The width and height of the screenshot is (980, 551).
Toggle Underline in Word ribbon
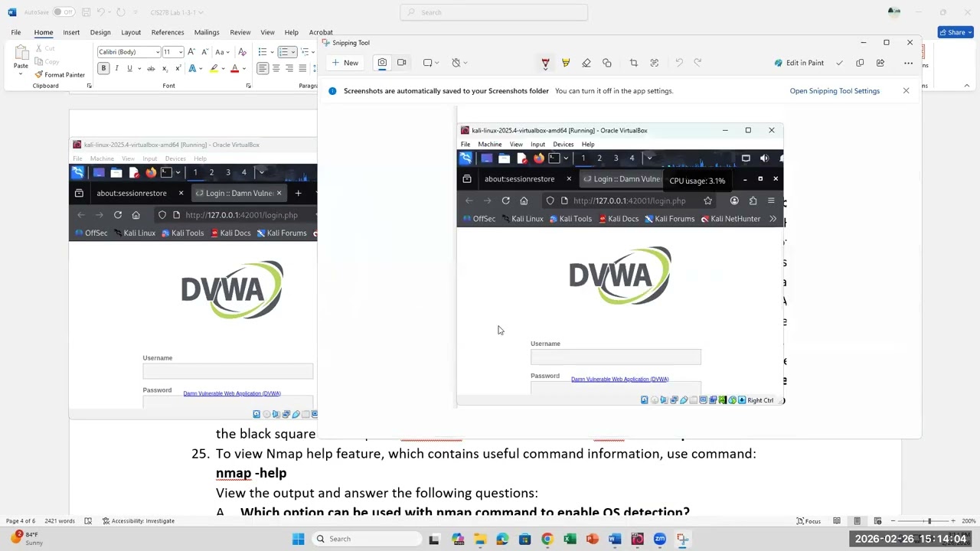(x=129, y=68)
